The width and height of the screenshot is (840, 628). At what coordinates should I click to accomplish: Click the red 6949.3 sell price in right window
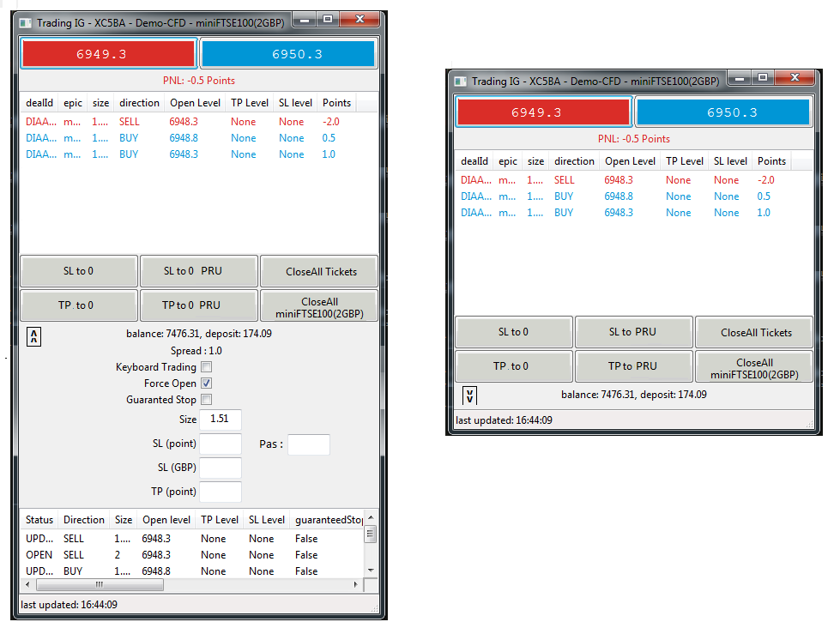tap(543, 112)
